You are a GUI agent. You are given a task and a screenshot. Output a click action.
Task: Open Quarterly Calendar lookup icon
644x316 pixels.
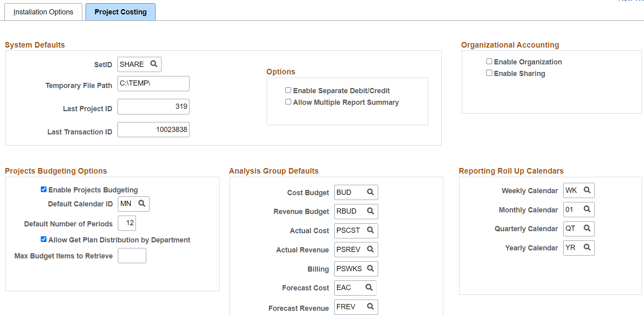point(587,228)
